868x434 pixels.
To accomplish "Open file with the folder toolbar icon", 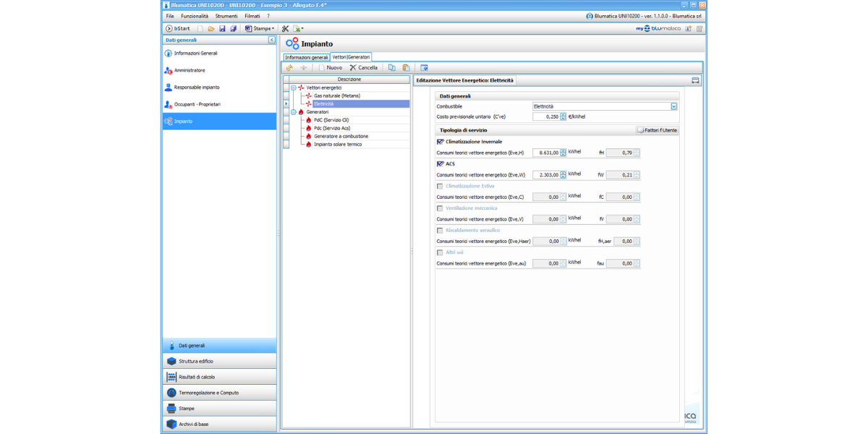I will tap(211, 29).
